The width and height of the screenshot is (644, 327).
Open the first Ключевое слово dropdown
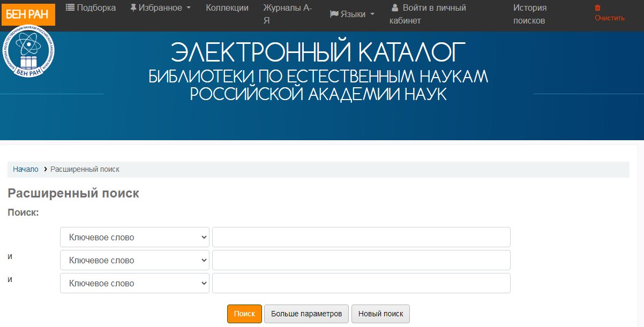point(134,237)
